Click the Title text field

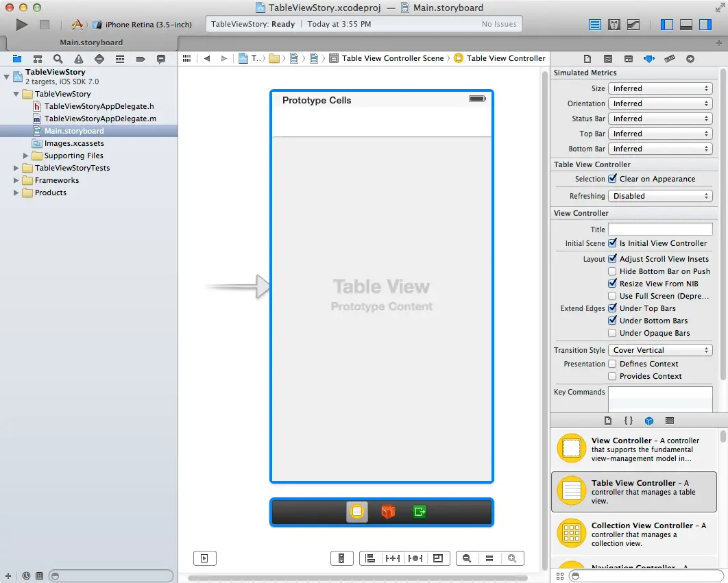click(660, 230)
